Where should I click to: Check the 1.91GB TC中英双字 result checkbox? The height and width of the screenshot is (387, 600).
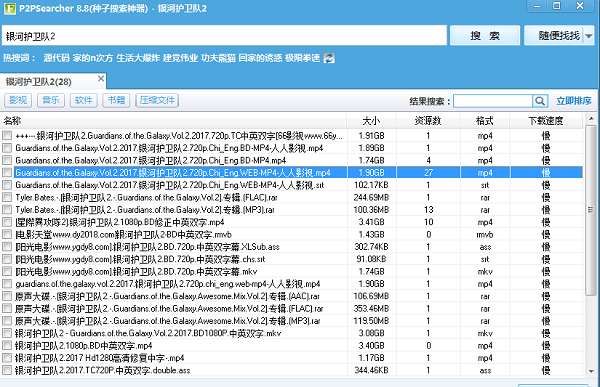[x=7, y=136]
